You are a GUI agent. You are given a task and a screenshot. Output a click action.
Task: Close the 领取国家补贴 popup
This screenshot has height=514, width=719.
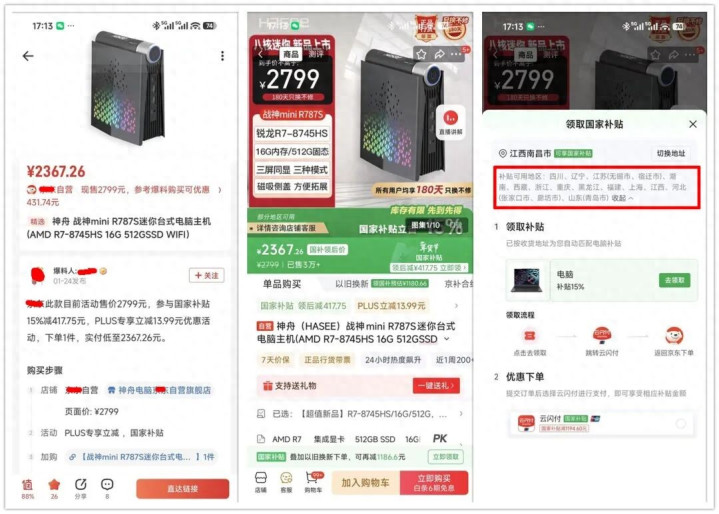[693, 124]
